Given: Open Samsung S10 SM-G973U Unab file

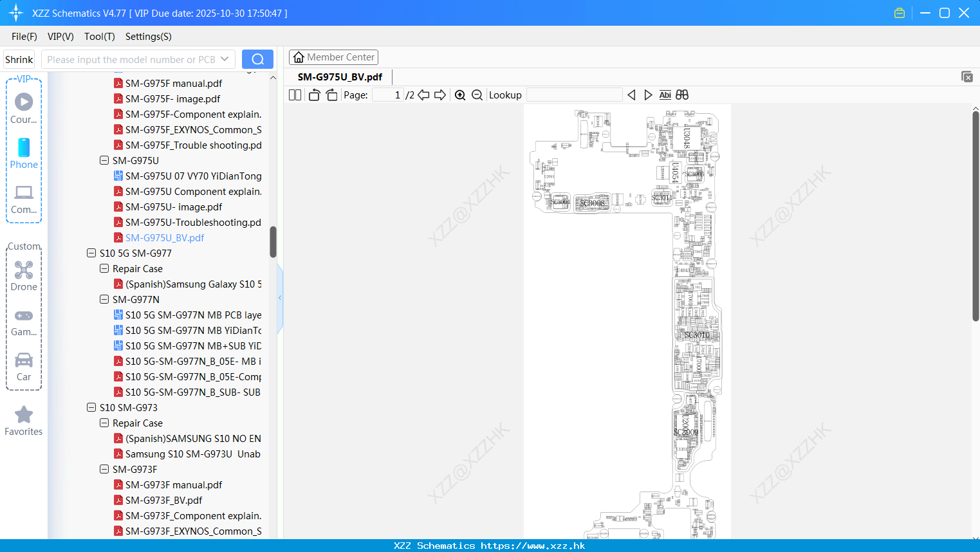Looking at the screenshot, I should click(187, 454).
